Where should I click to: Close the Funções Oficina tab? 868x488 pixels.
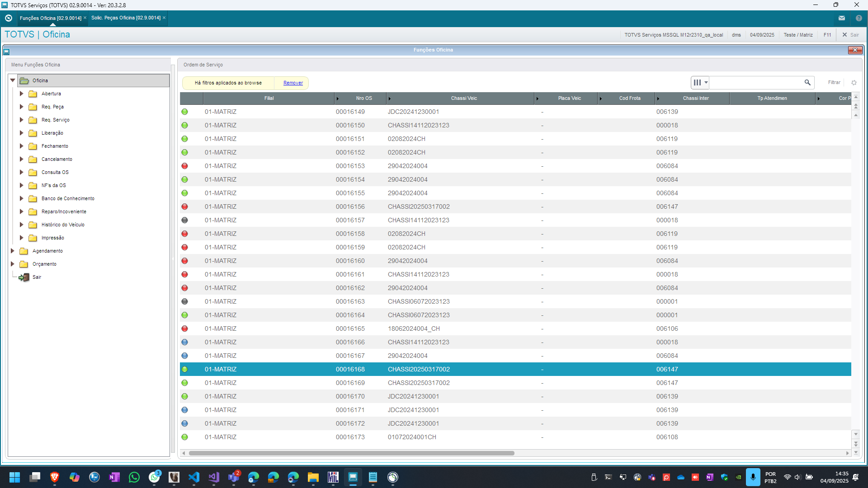pyautogui.click(x=85, y=18)
